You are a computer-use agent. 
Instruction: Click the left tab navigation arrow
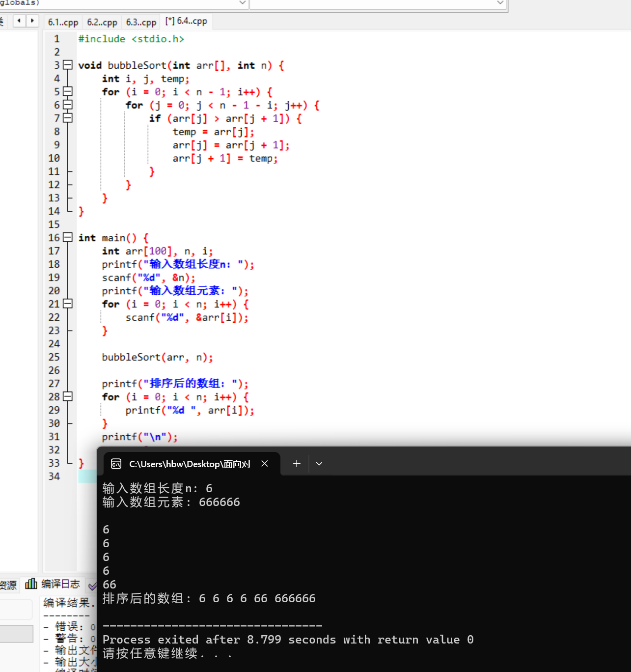[19, 21]
